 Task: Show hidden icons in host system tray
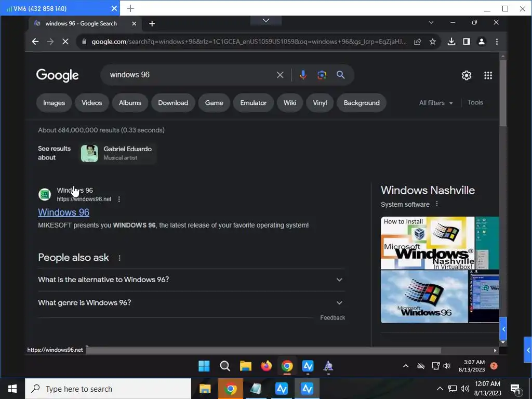click(440, 389)
